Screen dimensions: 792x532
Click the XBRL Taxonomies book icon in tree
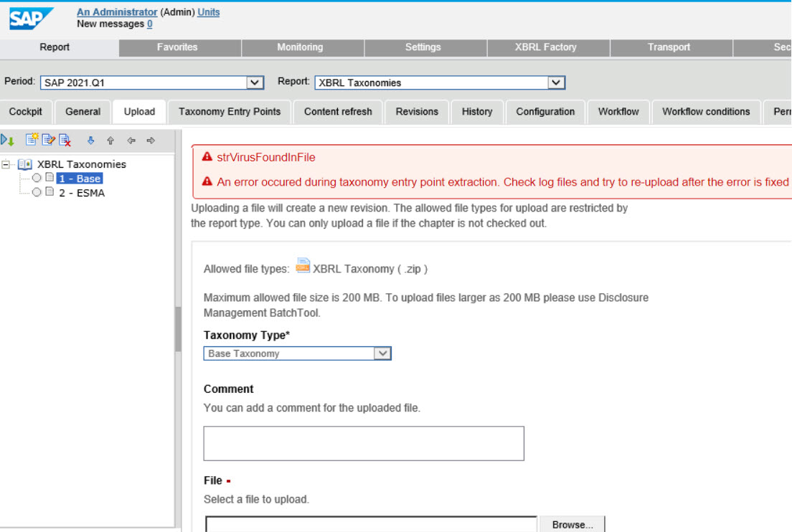(x=24, y=164)
